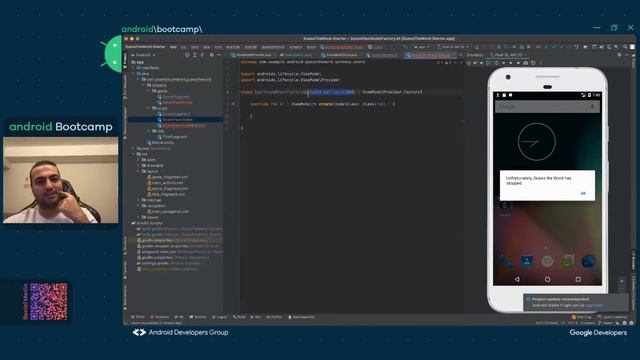Open the TODO tool window tab

point(138,317)
